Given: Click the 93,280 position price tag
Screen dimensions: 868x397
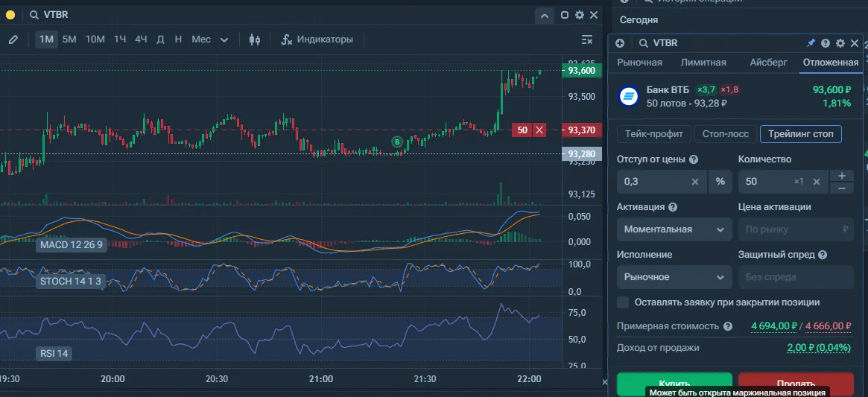Looking at the screenshot, I should coord(581,154).
